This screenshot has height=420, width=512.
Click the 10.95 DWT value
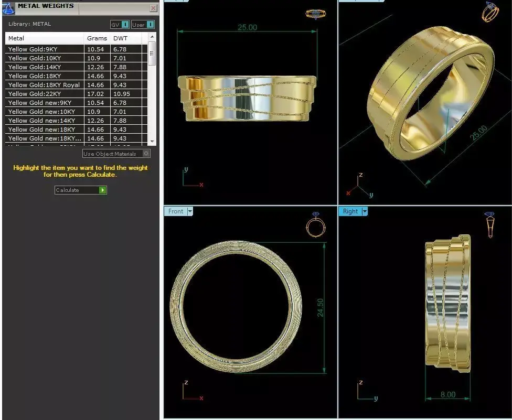click(x=122, y=94)
